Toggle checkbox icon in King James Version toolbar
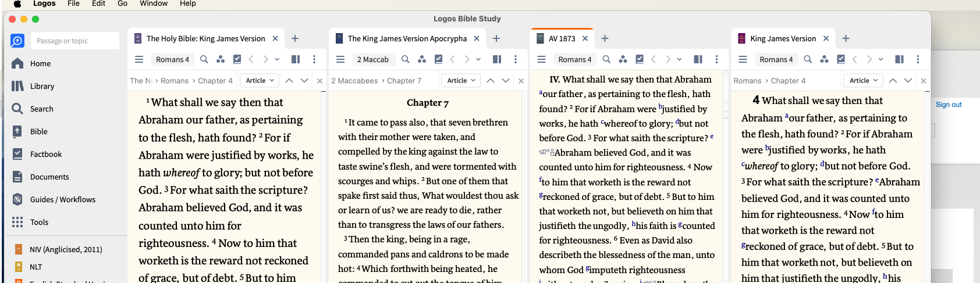Image resolution: width=980 pixels, height=283 pixels. [x=841, y=59]
